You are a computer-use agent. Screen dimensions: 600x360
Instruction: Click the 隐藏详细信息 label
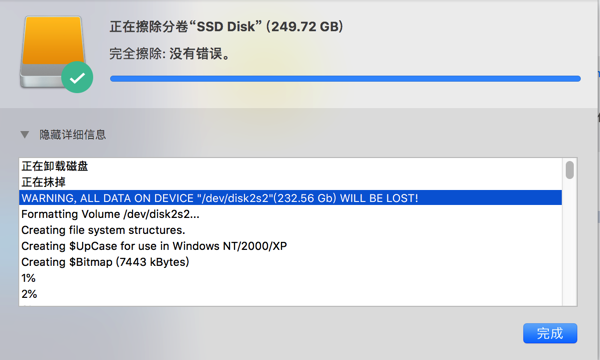coord(73,135)
